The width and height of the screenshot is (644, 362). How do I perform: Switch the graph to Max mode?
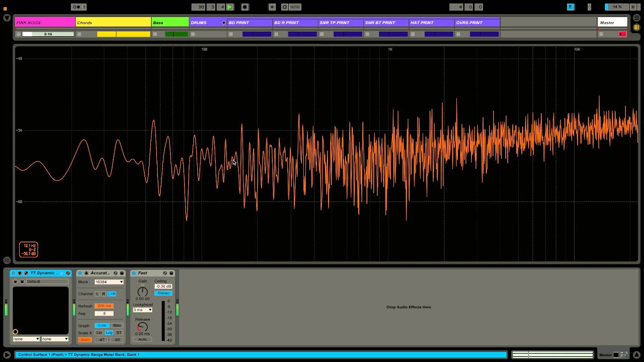[117, 325]
